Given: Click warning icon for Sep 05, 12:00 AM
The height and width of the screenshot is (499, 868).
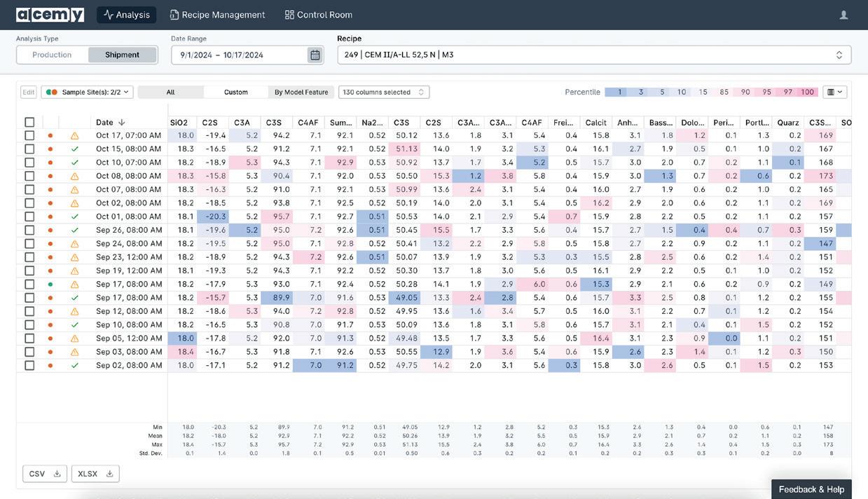Looking at the screenshot, I should coord(75,339).
